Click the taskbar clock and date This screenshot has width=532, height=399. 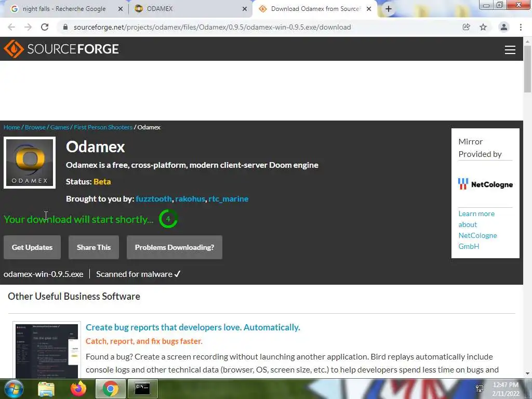[x=506, y=389]
